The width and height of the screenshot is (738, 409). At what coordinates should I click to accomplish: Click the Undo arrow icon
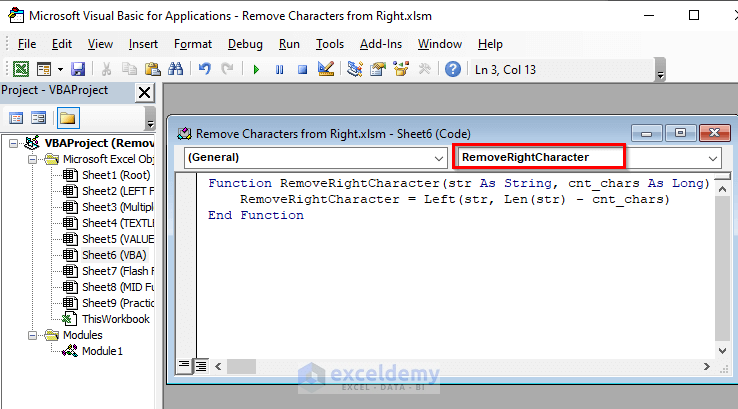click(x=204, y=69)
